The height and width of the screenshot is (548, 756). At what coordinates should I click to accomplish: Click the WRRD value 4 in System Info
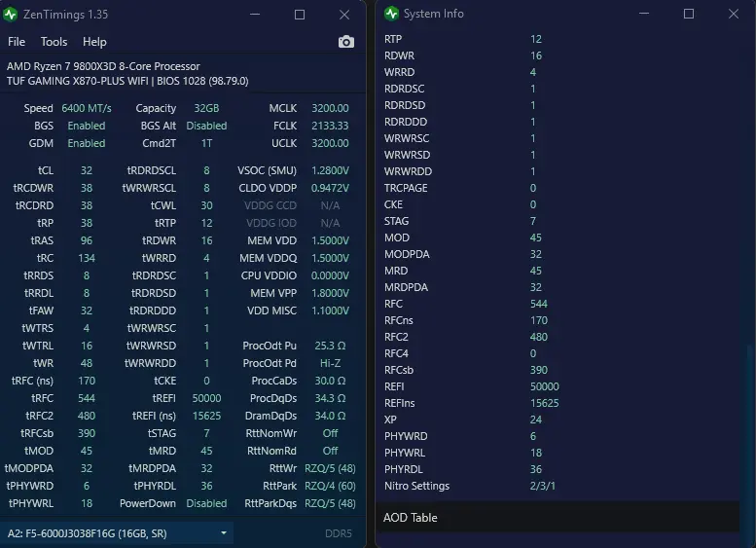tap(533, 72)
